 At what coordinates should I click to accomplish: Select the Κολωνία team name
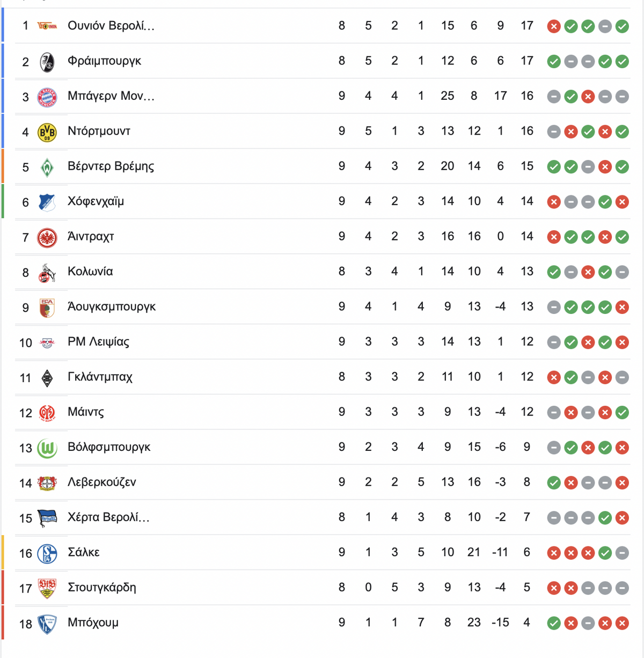[x=90, y=272]
